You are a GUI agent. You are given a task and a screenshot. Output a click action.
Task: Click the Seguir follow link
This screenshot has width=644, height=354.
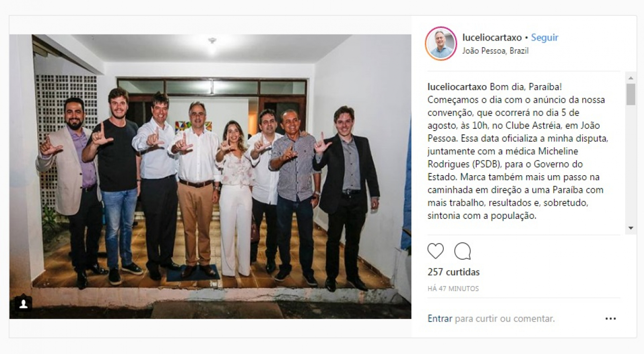click(x=545, y=37)
